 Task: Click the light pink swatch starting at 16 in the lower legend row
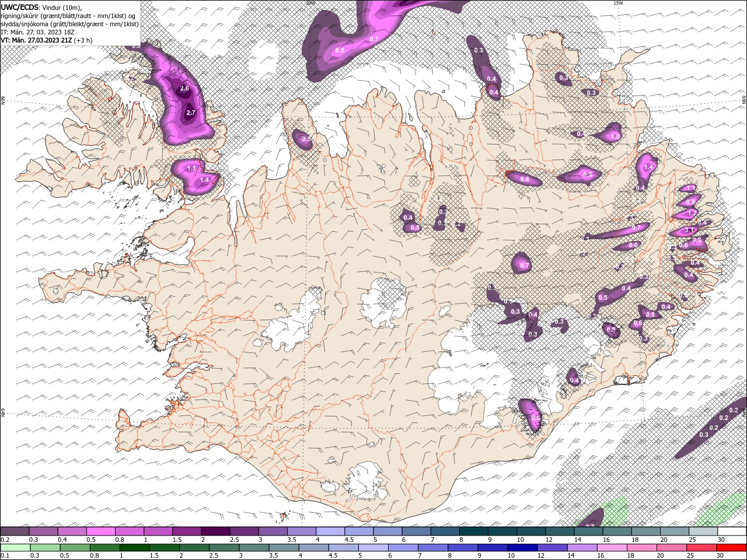point(612,548)
